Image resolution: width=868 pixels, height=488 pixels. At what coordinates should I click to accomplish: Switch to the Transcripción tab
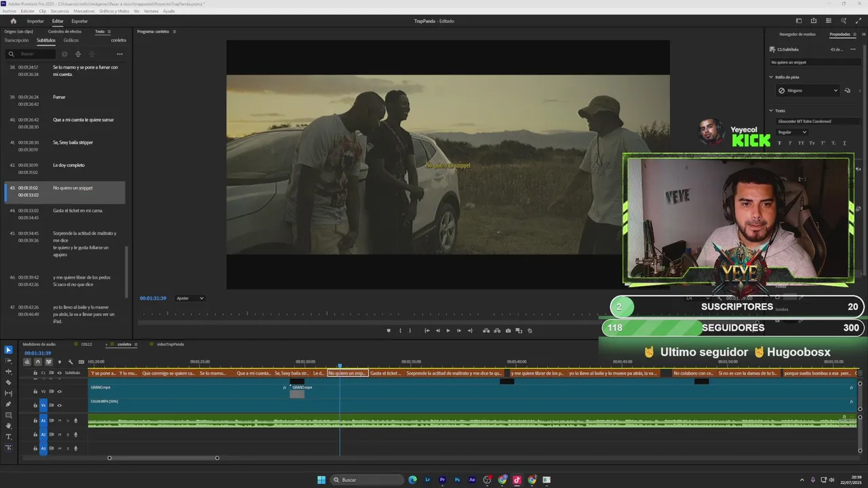(x=17, y=40)
